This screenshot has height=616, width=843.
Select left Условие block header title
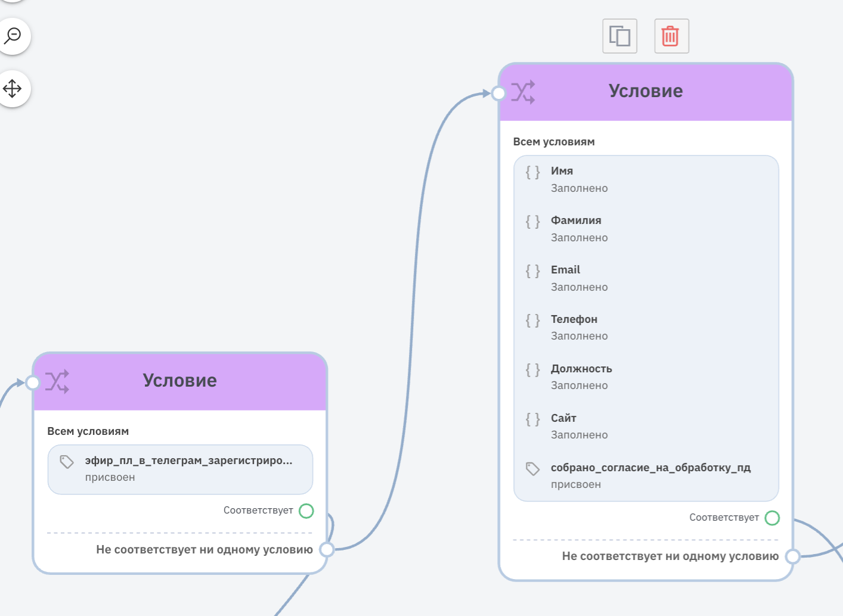(179, 381)
